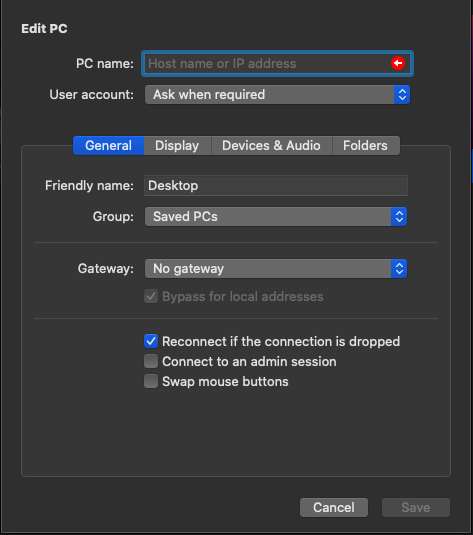Click the Cancel button

pyautogui.click(x=334, y=507)
